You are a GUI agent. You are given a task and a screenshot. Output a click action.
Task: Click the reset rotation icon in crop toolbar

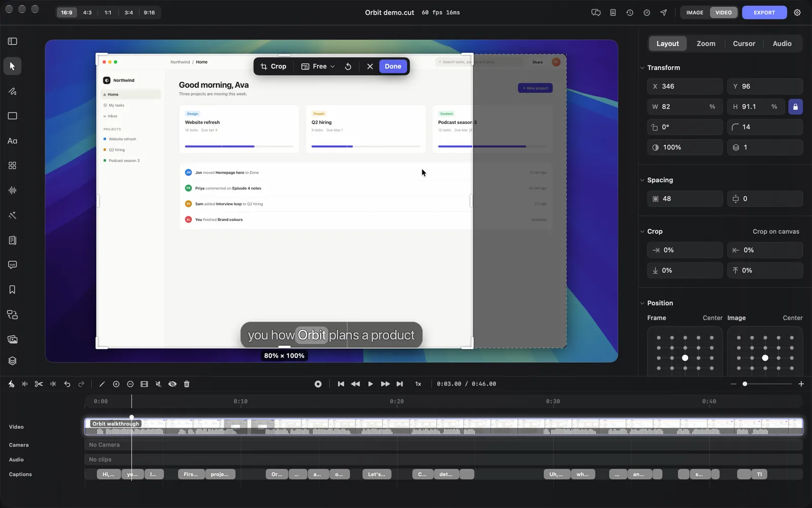click(348, 67)
